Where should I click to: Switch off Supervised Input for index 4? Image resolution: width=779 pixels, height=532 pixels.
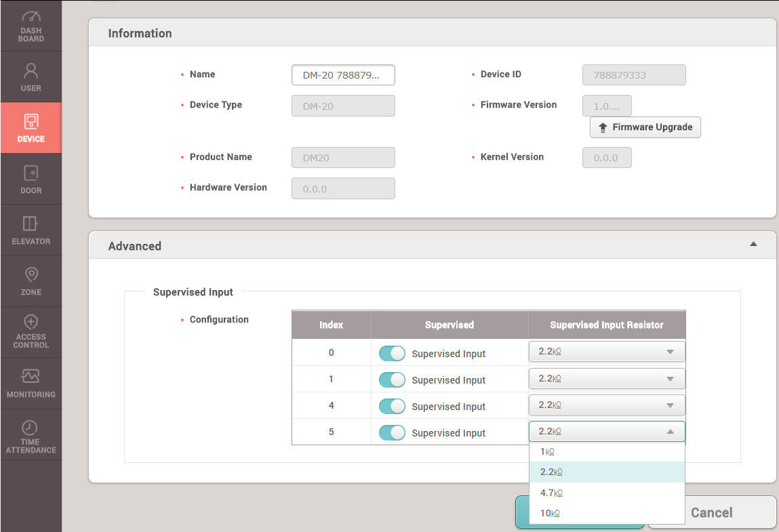pos(392,406)
